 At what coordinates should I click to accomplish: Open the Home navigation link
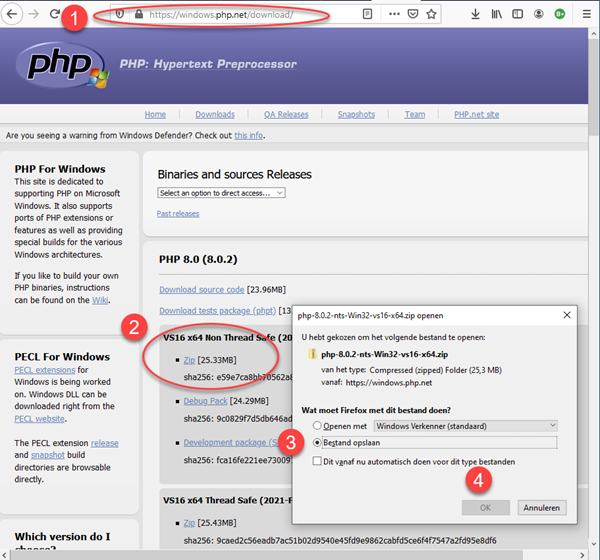[x=155, y=114]
